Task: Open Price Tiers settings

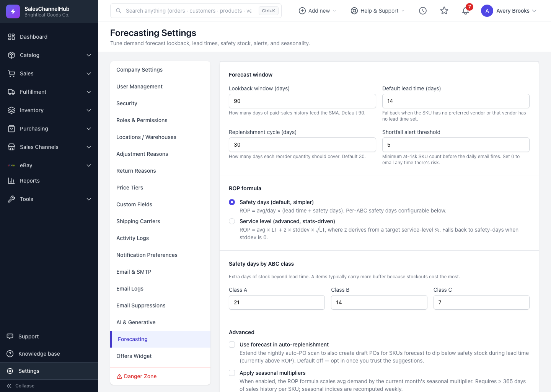Action: pyautogui.click(x=160, y=188)
